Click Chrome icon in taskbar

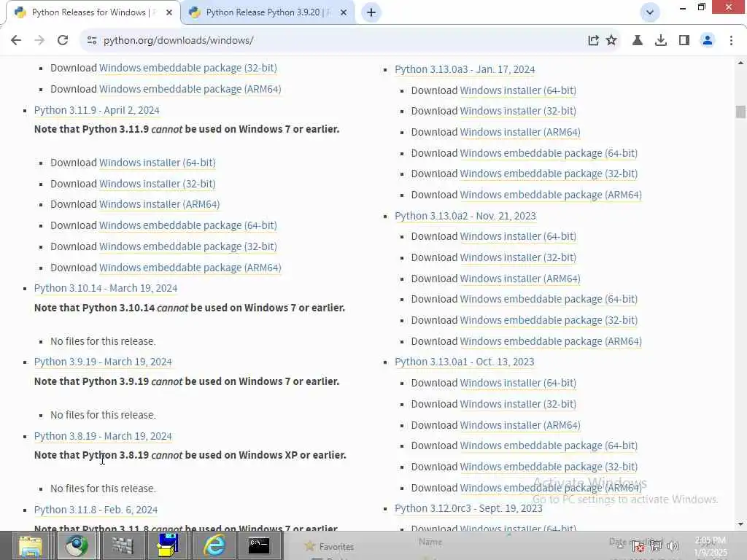pos(76,545)
